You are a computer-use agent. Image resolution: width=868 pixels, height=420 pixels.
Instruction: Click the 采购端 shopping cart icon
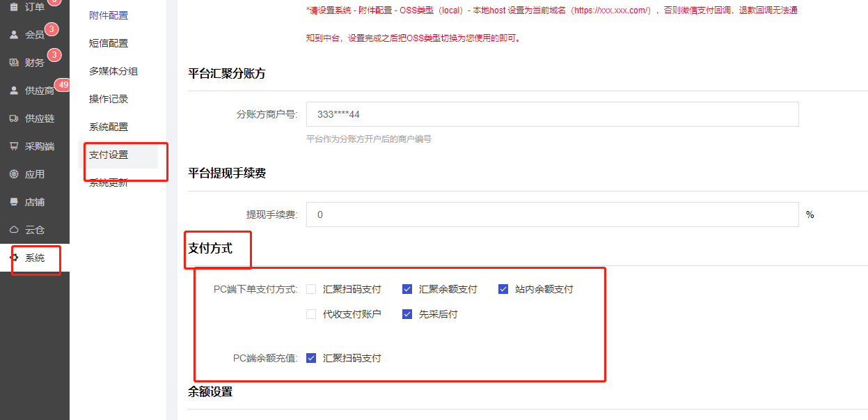pos(14,146)
